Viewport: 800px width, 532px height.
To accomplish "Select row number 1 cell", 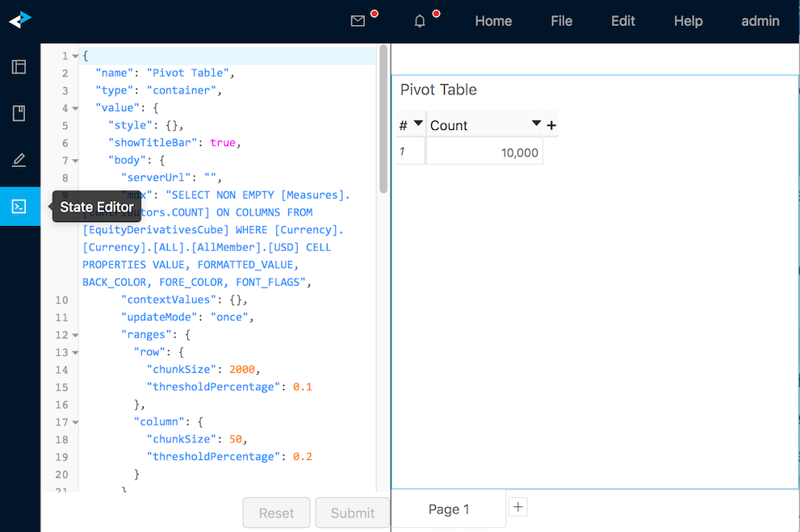I will (x=410, y=152).
